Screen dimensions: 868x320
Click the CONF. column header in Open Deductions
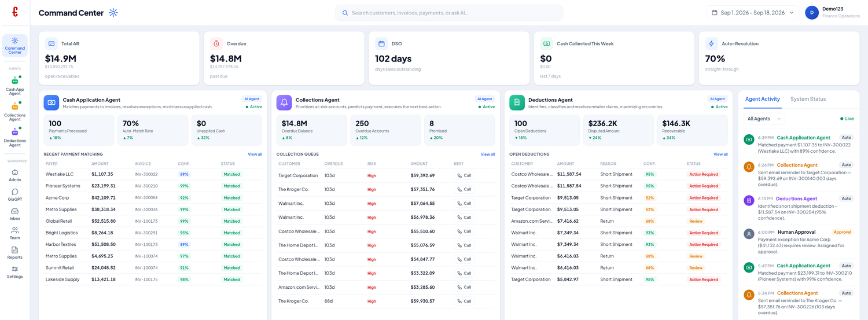click(649, 164)
